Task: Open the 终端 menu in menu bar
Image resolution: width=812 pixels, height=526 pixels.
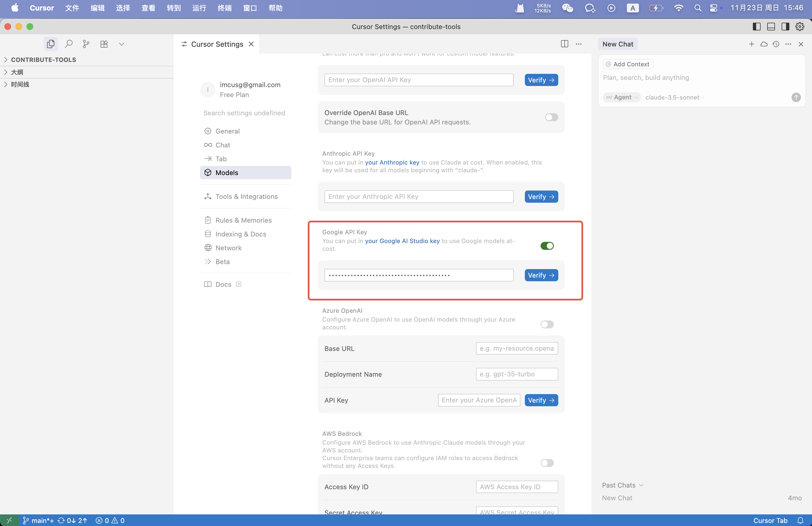Action: 224,8
